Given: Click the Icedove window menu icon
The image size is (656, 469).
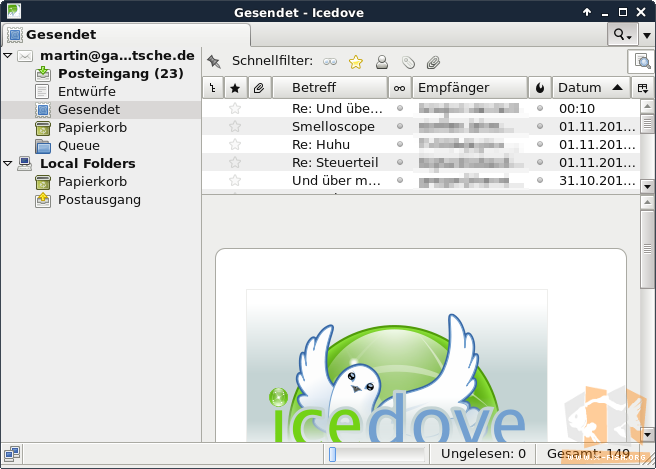Looking at the screenshot, I should coord(13,11).
